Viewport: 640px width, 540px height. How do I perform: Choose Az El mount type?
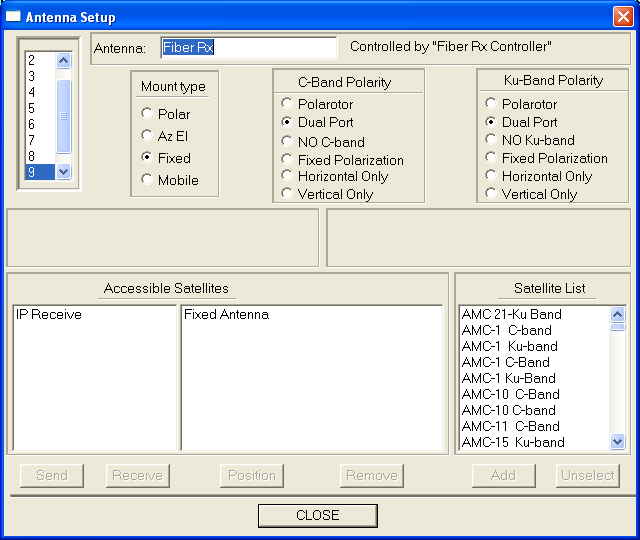pyautogui.click(x=148, y=136)
